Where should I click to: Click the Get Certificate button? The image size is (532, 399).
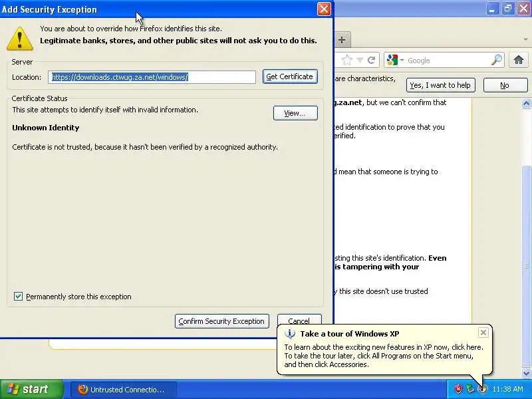pyautogui.click(x=290, y=76)
